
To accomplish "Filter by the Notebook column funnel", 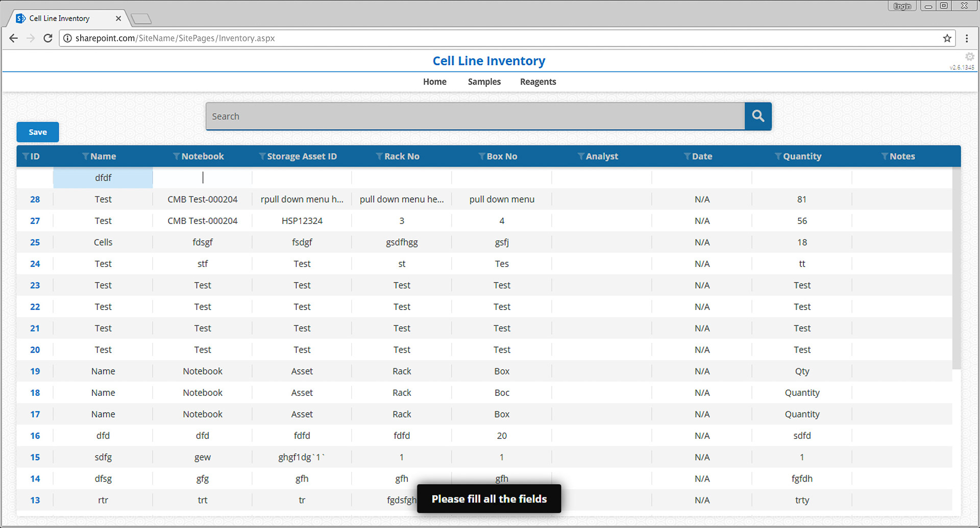I will tap(177, 157).
